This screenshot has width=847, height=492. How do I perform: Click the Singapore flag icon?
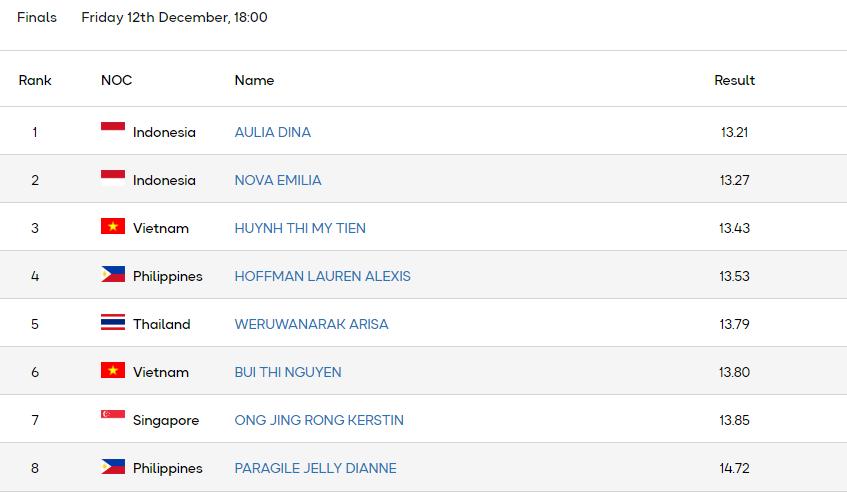113,419
